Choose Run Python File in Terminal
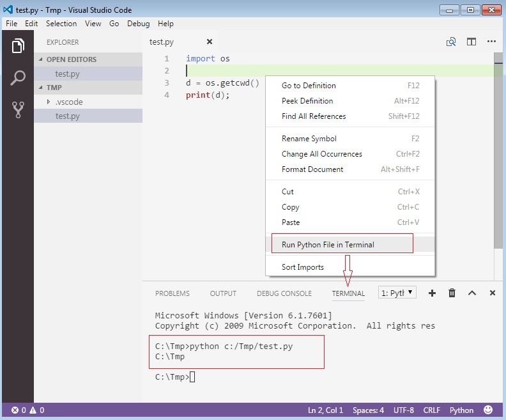Image resolution: width=506 pixels, height=420 pixels. tap(350, 244)
